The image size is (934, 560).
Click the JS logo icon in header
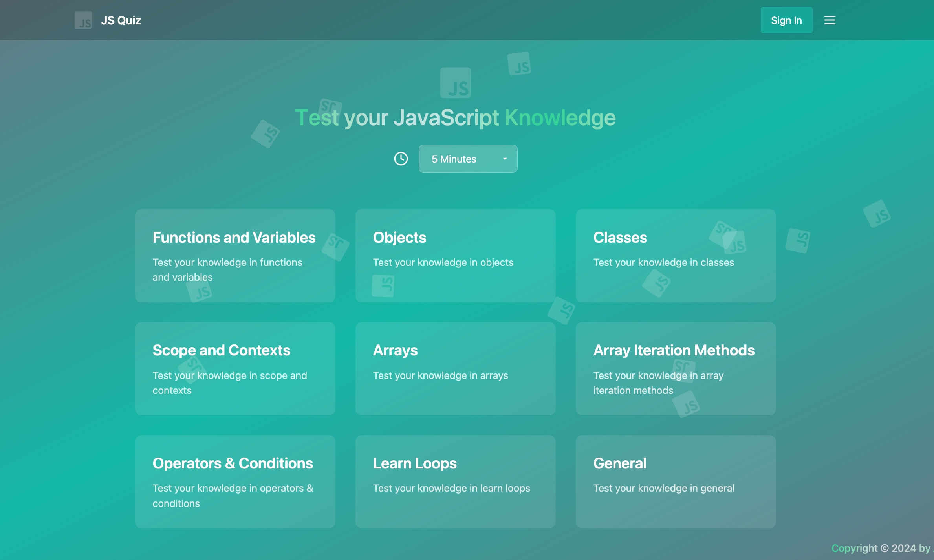click(x=83, y=20)
